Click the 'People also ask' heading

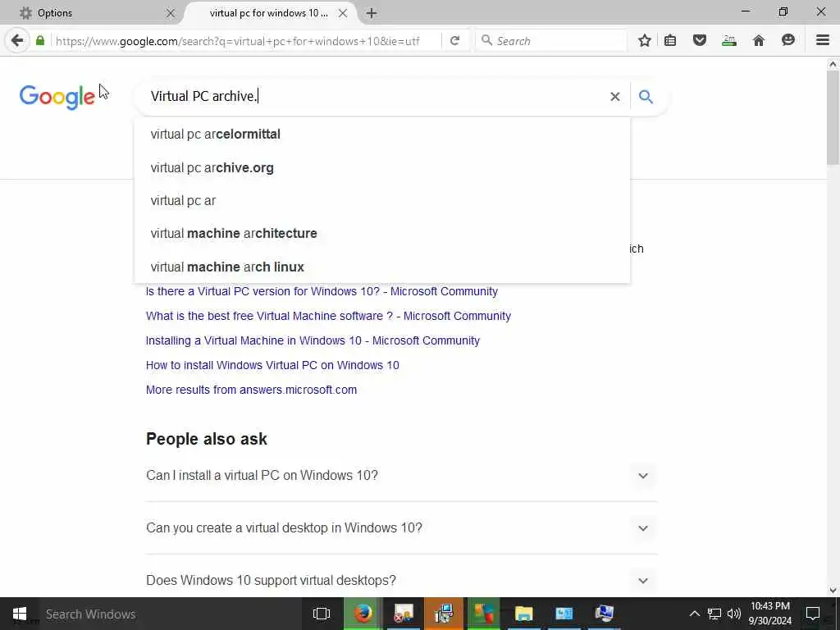point(206,440)
